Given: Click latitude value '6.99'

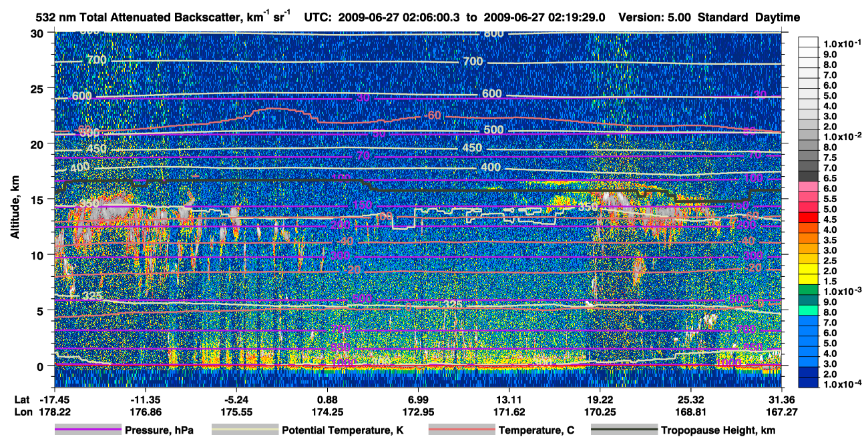Looking at the screenshot, I should click(418, 400).
